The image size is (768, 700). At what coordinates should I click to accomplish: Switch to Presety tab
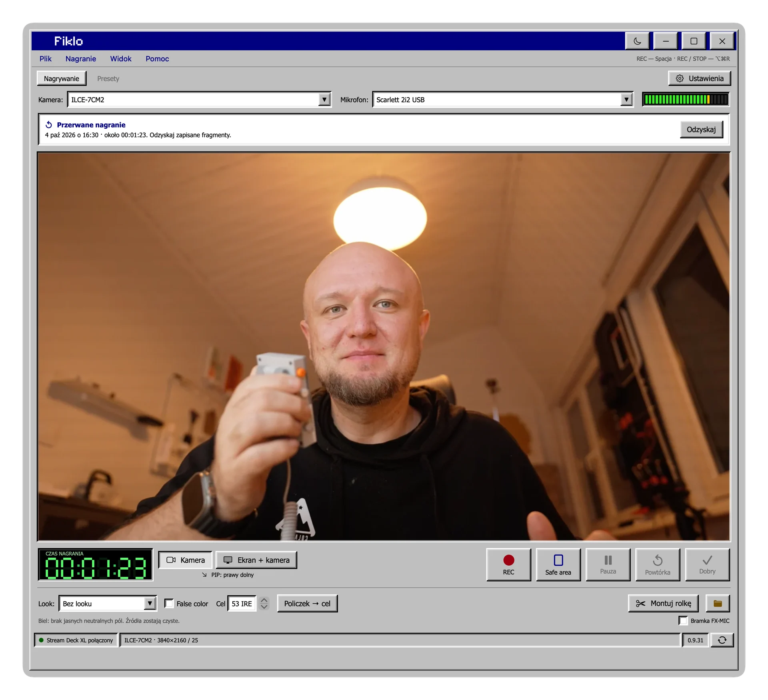click(x=108, y=79)
